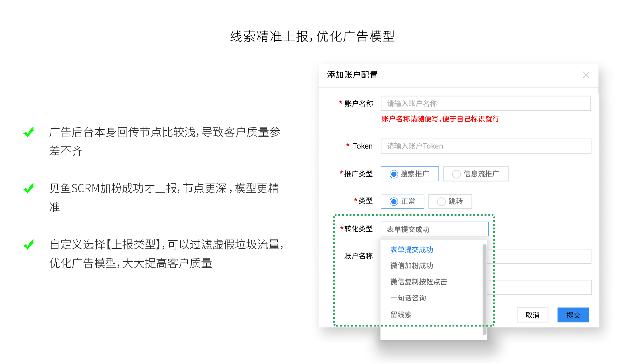Viewport: 625px width, 364px height.
Task: Focus the 请输入账户名称 input field
Action: [485, 103]
